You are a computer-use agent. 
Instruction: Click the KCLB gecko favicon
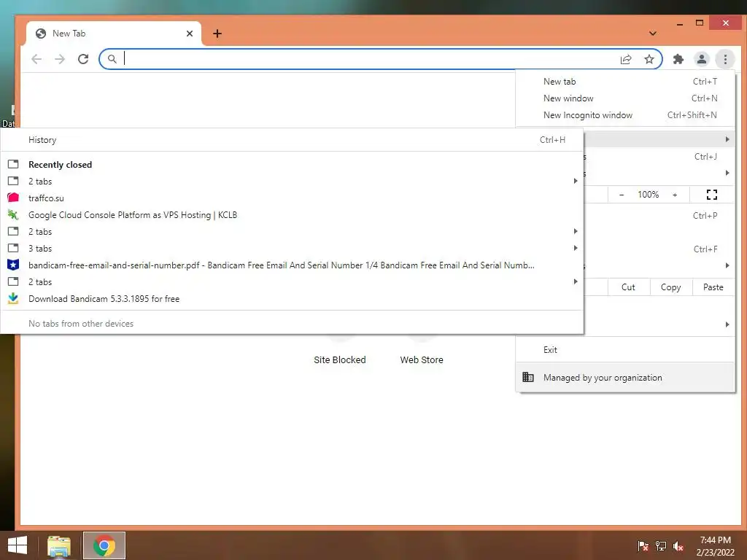[13, 215]
